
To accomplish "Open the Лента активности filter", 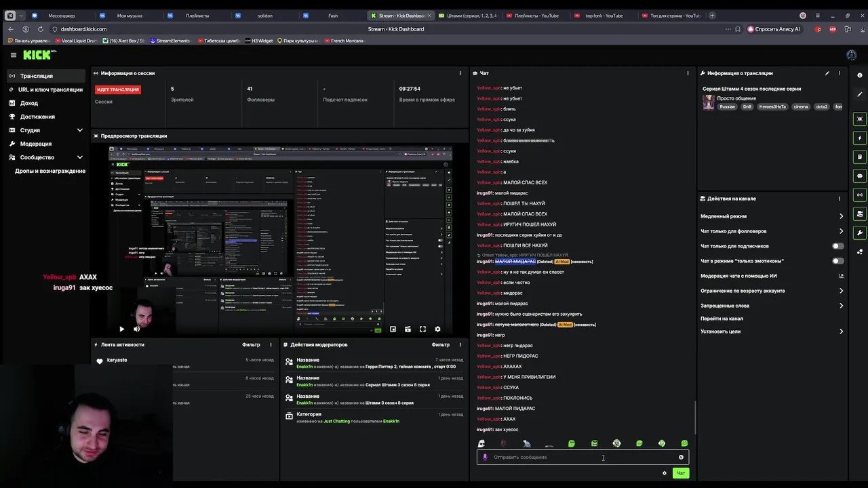I will (251, 344).
